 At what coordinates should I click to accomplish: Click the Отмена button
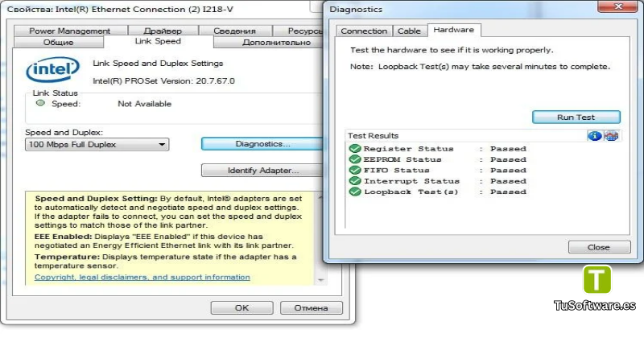tap(312, 307)
